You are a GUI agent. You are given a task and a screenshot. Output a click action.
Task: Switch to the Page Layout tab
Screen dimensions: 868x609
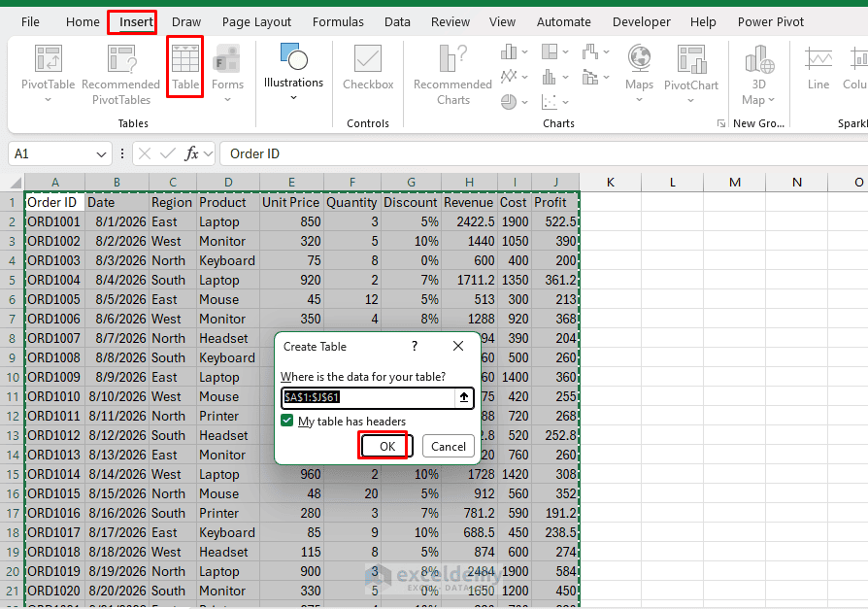click(x=256, y=22)
